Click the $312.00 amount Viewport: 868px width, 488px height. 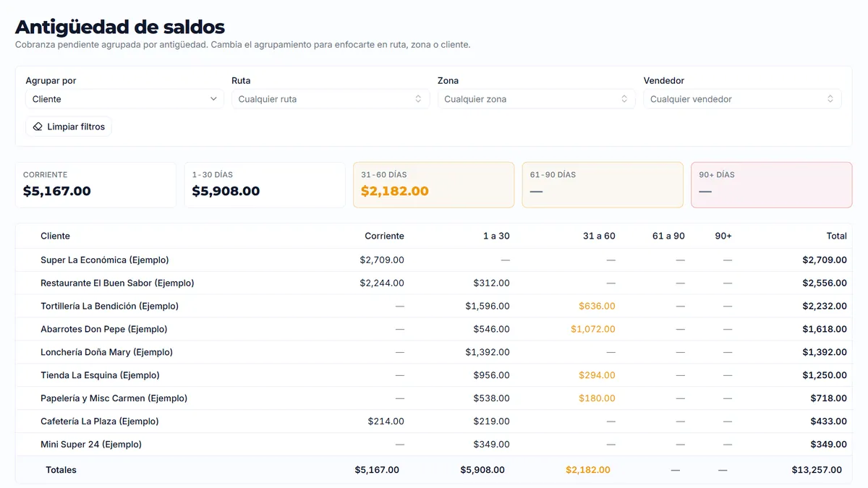[492, 283]
